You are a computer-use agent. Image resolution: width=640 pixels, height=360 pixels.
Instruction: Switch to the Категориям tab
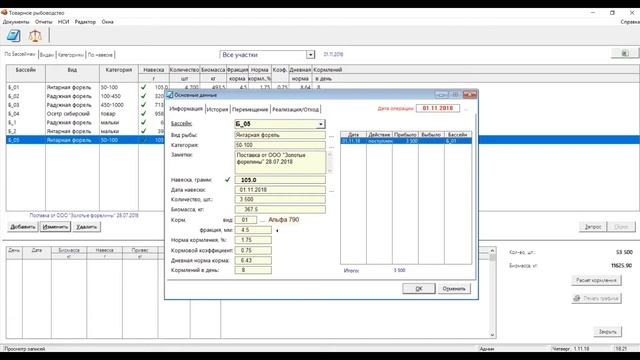pos(71,55)
